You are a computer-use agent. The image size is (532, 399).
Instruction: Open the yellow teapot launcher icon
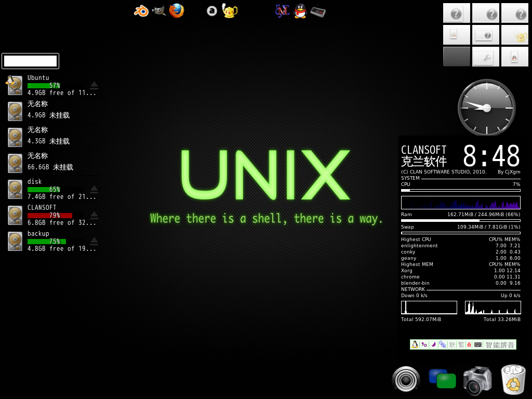(x=229, y=11)
